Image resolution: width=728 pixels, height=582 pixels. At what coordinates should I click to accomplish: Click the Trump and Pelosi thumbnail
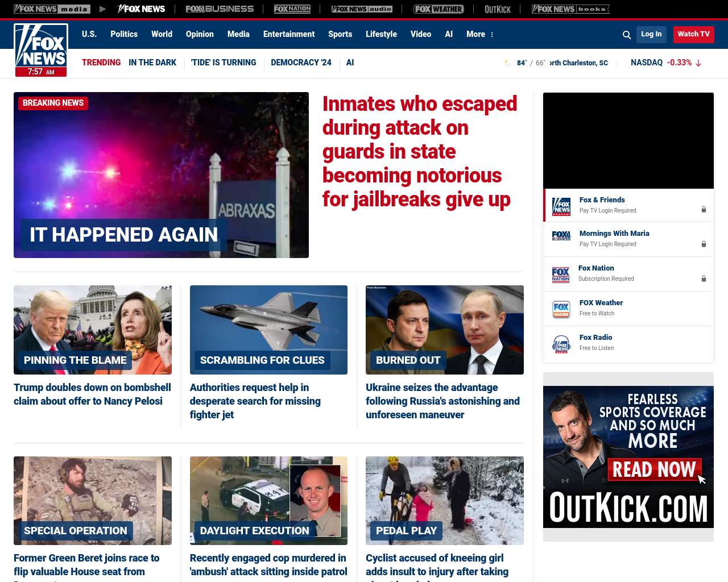click(93, 330)
